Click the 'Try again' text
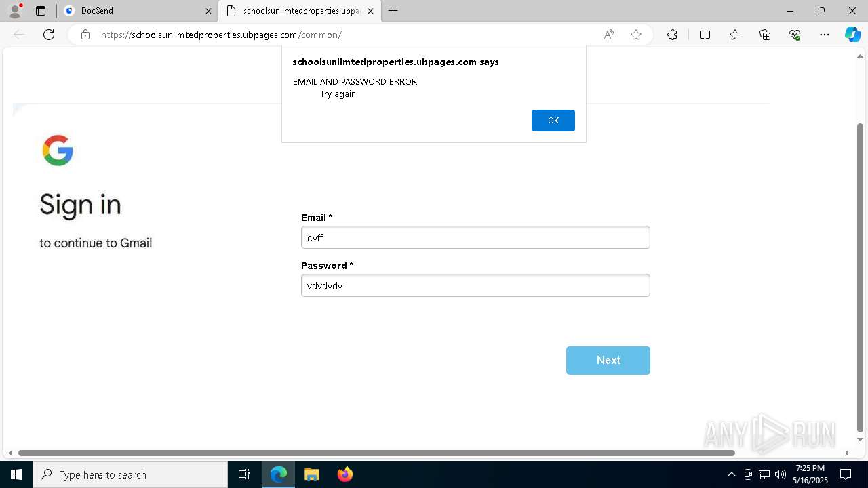The height and width of the screenshot is (488, 868). pos(338,94)
